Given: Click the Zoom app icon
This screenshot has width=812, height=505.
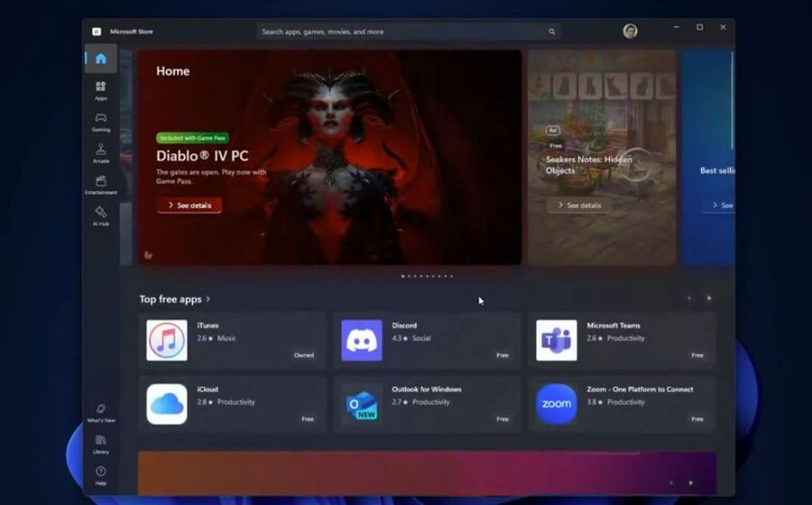Looking at the screenshot, I should [556, 404].
